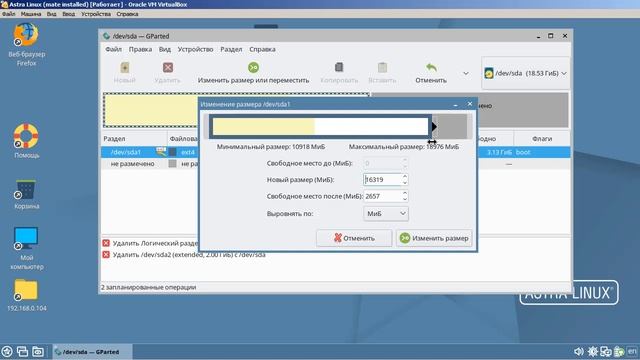This screenshot has width=640, height=360.
Task: Click the Отменить button in resize dialog
Action: tap(354, 238)
